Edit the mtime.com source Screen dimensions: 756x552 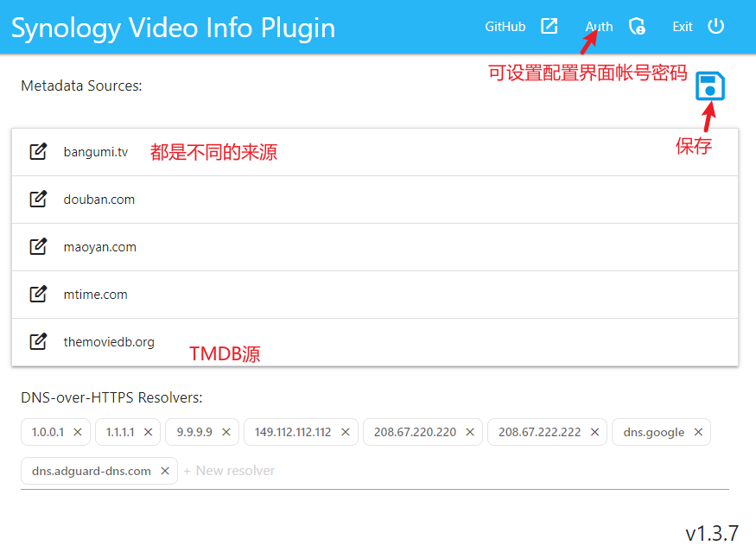(x=38, y=294)
